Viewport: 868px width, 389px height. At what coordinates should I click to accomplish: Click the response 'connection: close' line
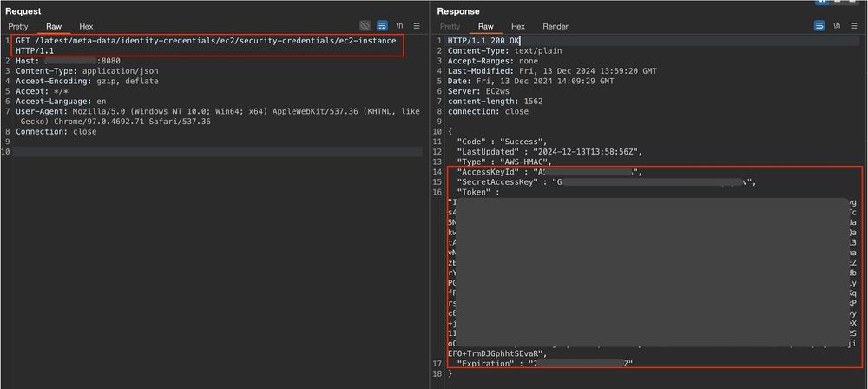[x=488, y=111]
